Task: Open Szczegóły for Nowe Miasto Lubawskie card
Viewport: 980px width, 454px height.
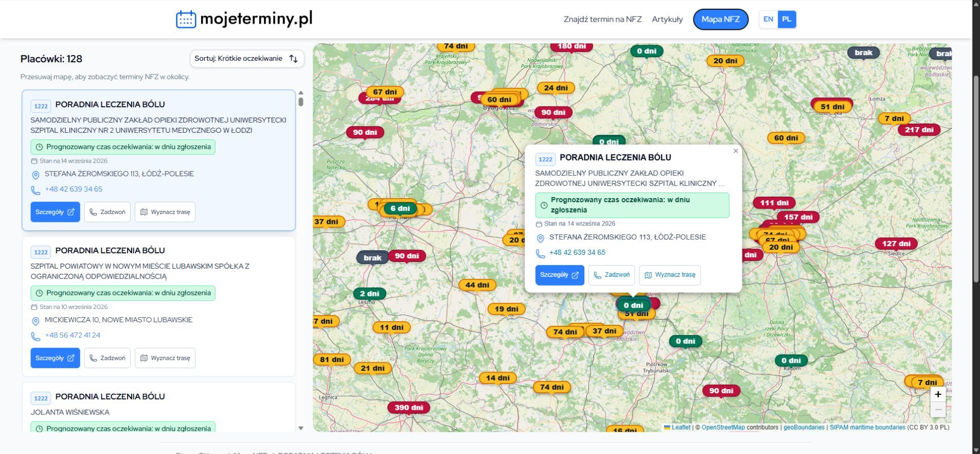Action: coord(55,358)
